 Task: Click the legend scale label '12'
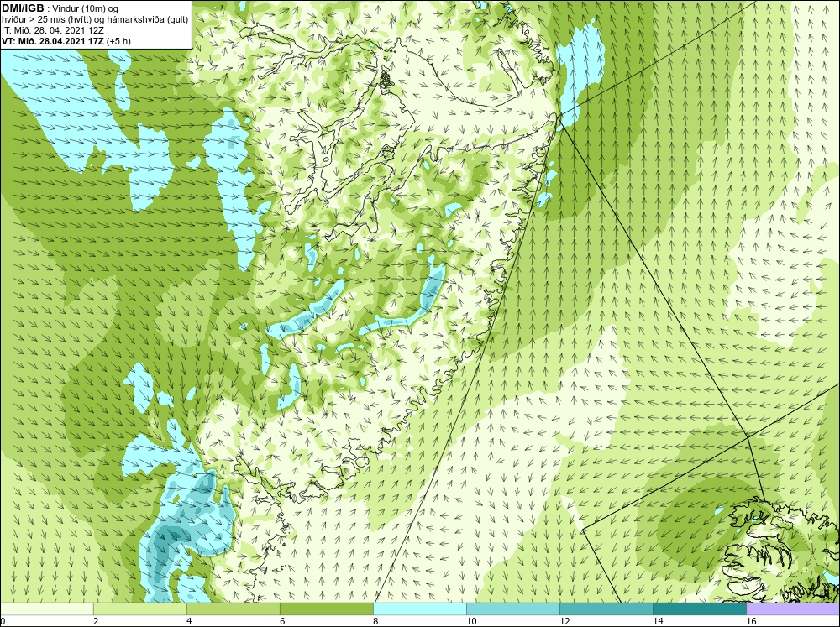pyautogui.click(x=564, y=621)
